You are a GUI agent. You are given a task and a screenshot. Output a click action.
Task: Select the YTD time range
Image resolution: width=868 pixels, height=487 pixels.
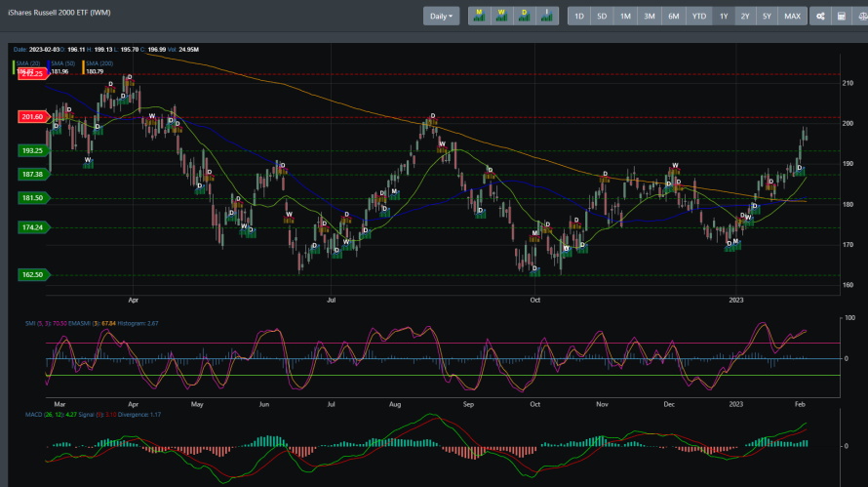pyautogui.click(x=699, y=16)
